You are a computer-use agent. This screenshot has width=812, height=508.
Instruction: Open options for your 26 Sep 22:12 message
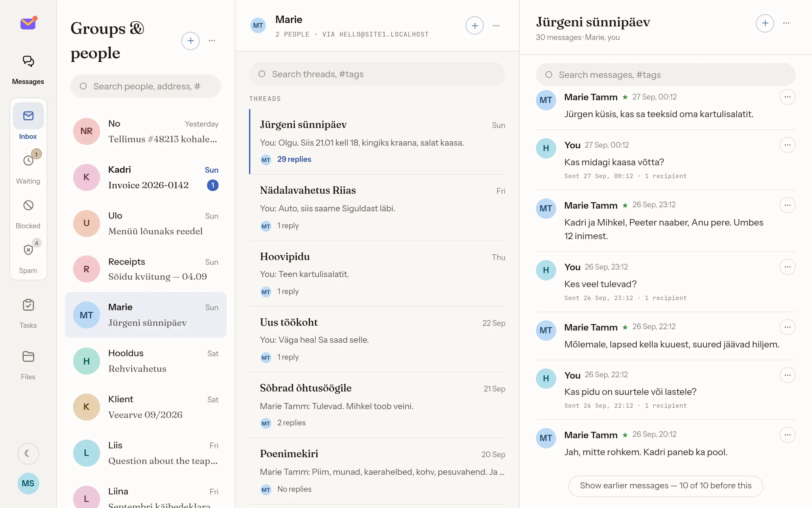(788, 376)
